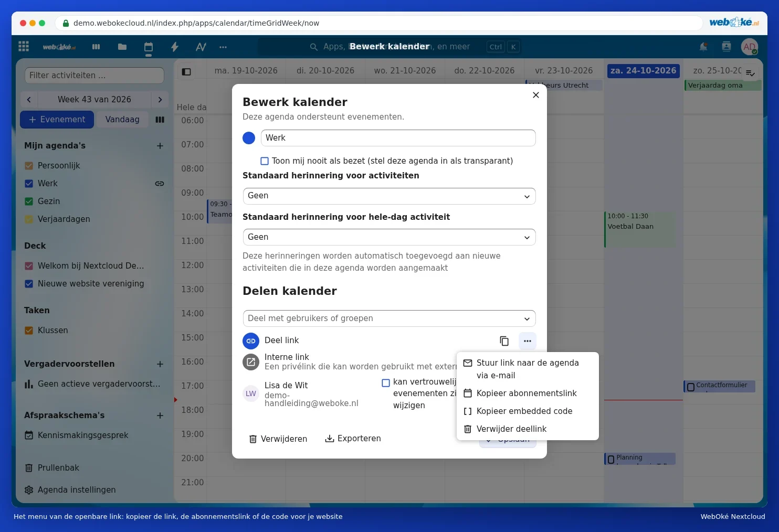Click the Verwijderen button in dialog
Viewport: 779px width, 532px height.
(278, 439)
